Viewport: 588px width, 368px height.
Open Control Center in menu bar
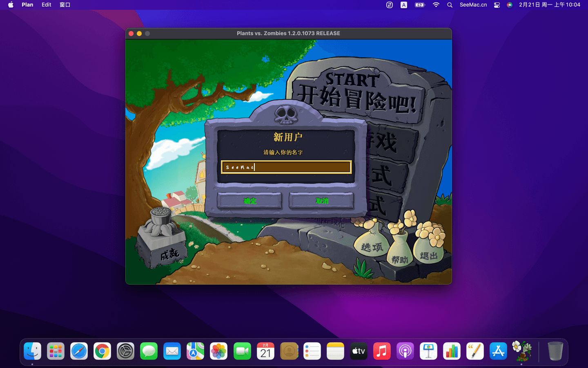coord(497,5)
